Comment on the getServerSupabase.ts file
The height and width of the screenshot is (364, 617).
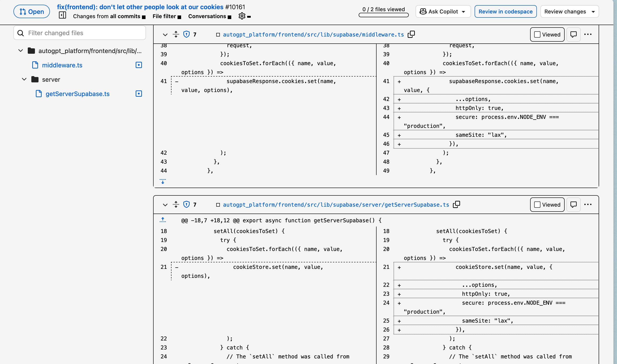coord(573,204)
